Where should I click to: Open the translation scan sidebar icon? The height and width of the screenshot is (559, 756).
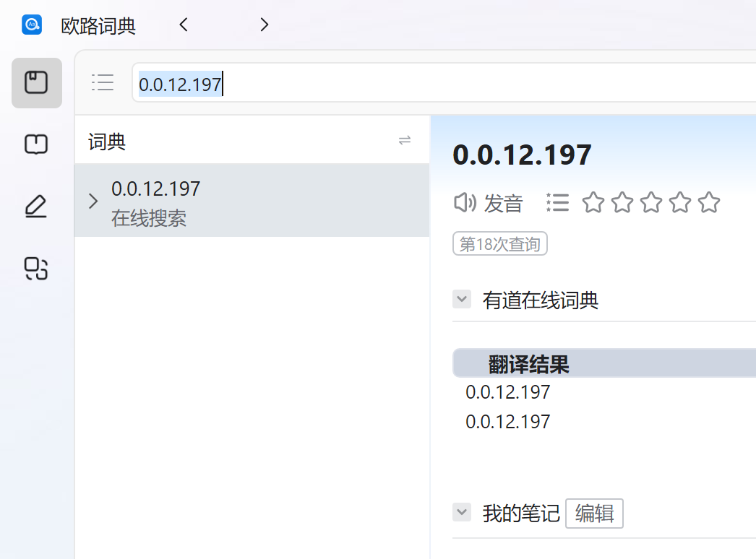pos(36,268)
